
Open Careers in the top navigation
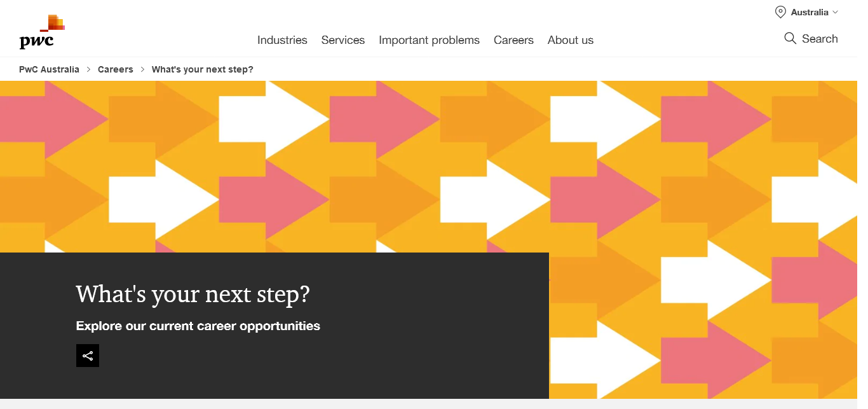point(513,40)
